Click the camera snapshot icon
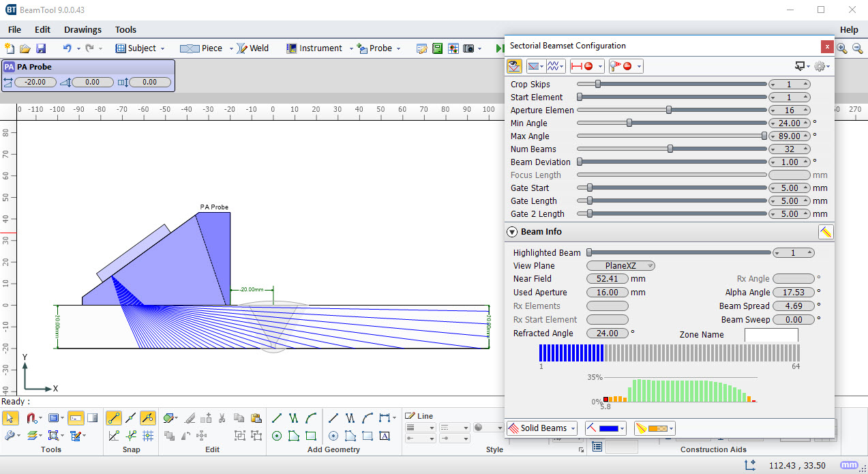Screen dimensions: 868x474 coord(468,48)
